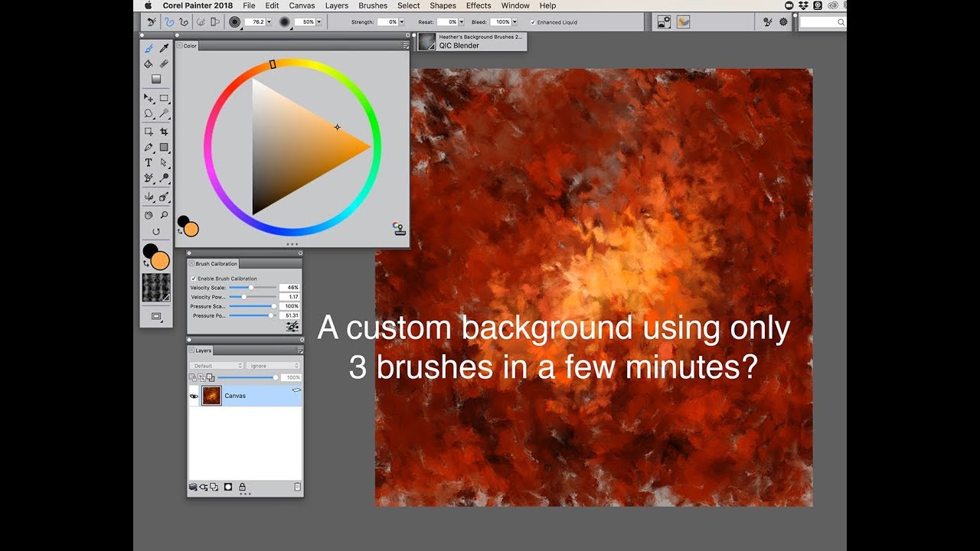The height and width of the screenshot is (551, 980).
Task: Select the Paint Bucket tool
Action: [x=149, y=64]
